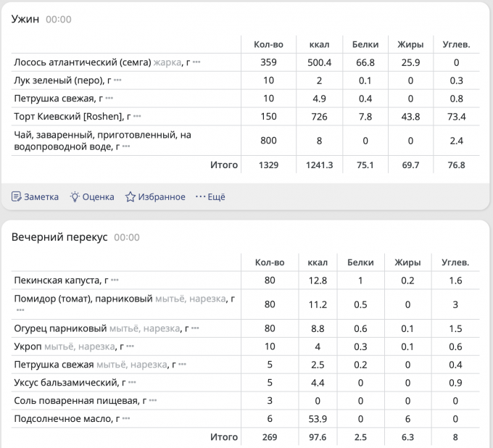Click quantity 359 for Лосось
493x448 pixels.
pos(268,62)
